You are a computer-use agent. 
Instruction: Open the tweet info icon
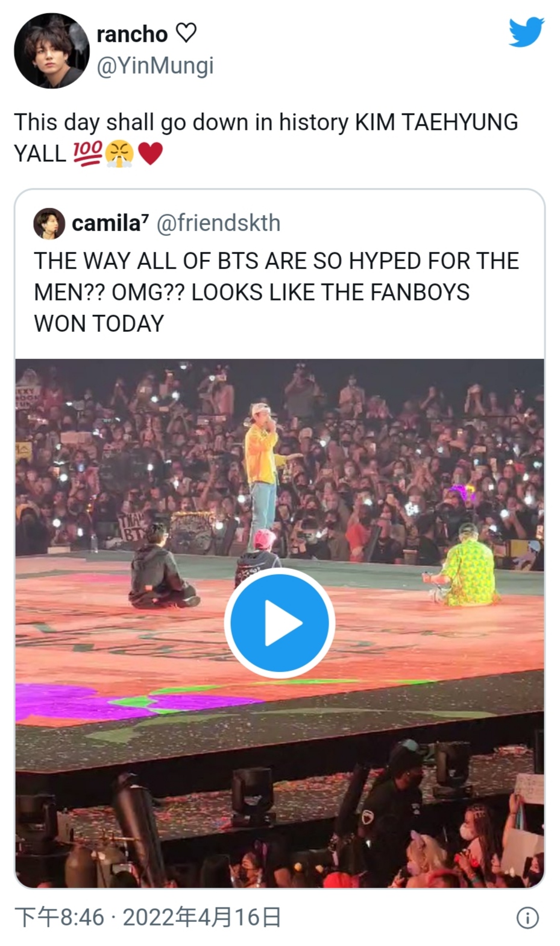[527, 918]
